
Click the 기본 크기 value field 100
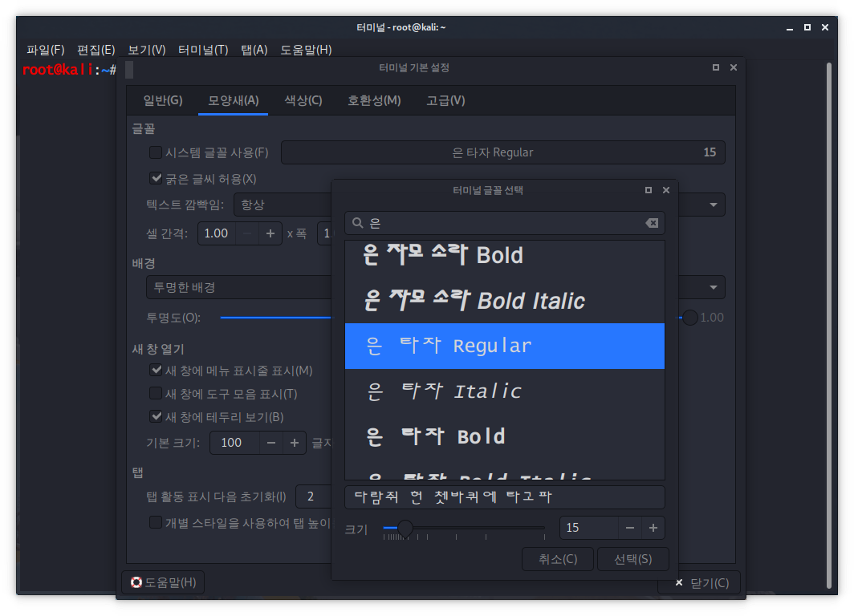pos(234,443)
